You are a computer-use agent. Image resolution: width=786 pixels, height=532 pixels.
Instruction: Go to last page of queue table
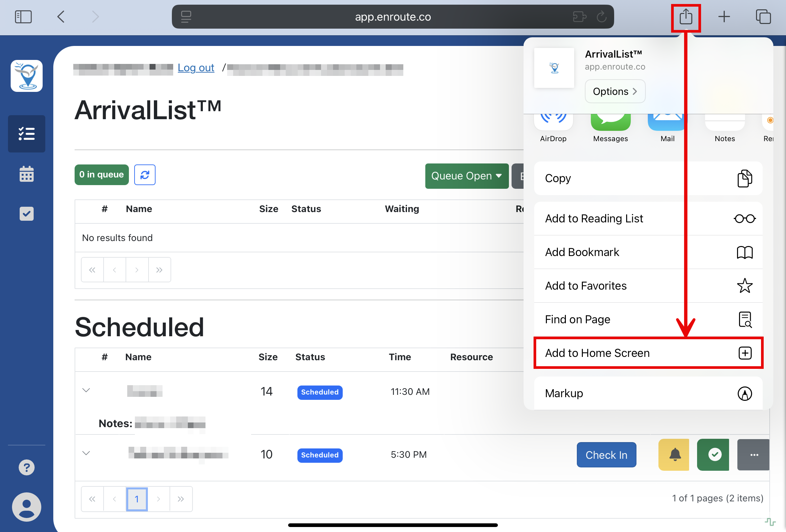(x=159, y=270)
